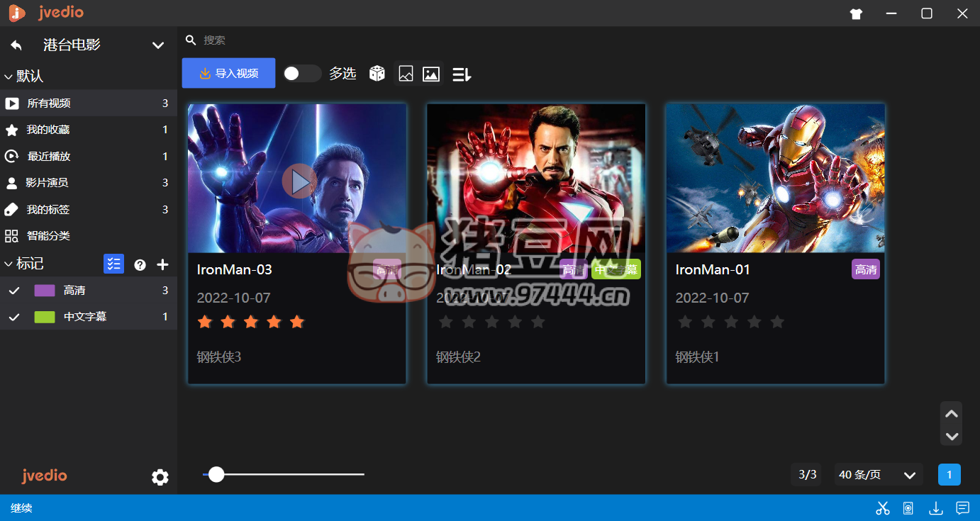Open the status bar download icon
The height and width of the screenshot is (521, 980).
click(x=936, y=508)
